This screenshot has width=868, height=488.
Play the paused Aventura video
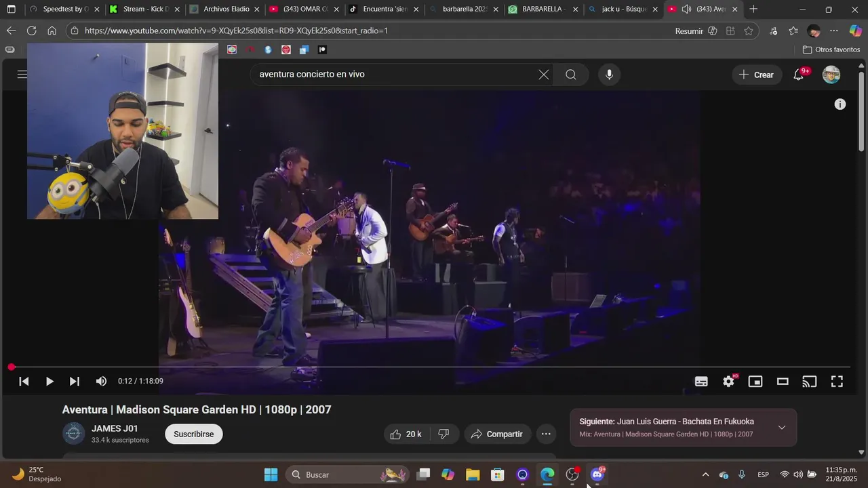tap(50, 382)
